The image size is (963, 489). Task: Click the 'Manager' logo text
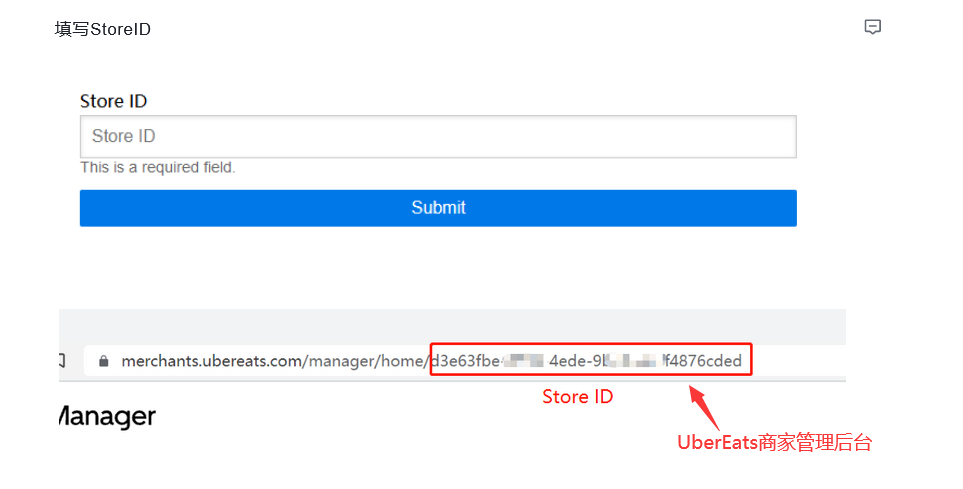click(107, 418)
